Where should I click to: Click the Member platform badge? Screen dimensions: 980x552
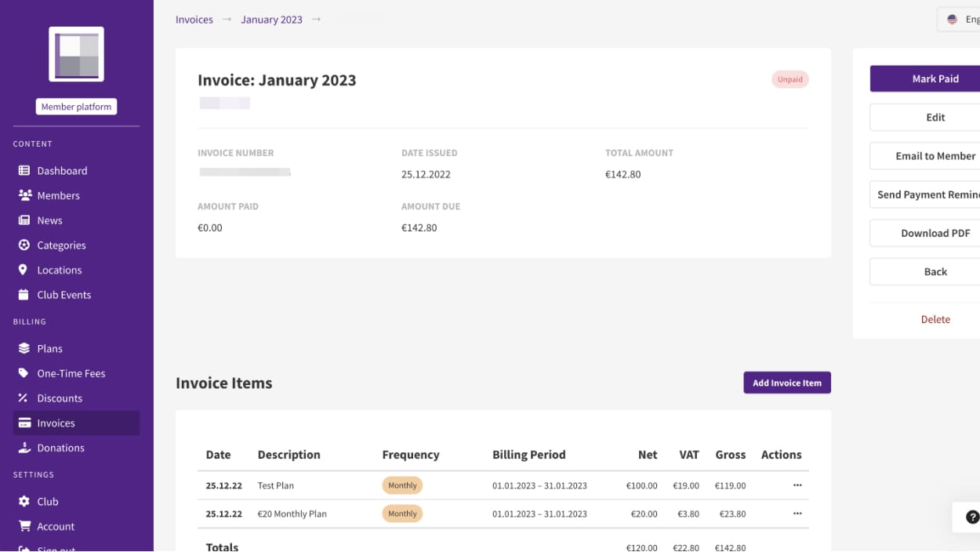click(76, 107)
